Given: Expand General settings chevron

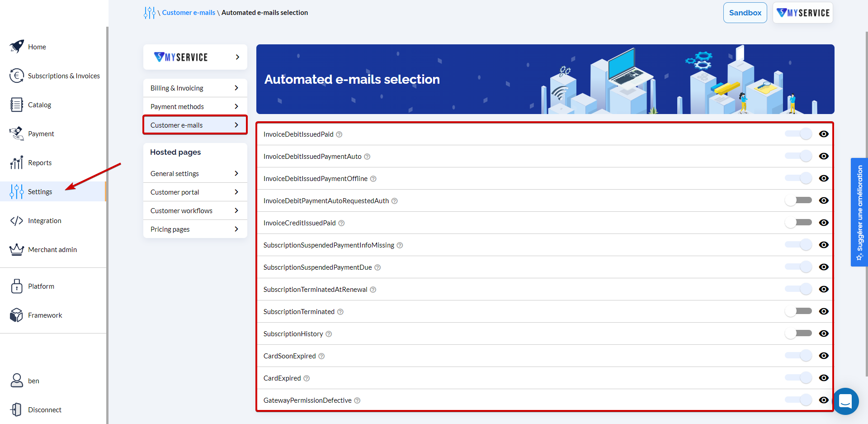Looking at the screenshot, I should [x=236, y=173].
